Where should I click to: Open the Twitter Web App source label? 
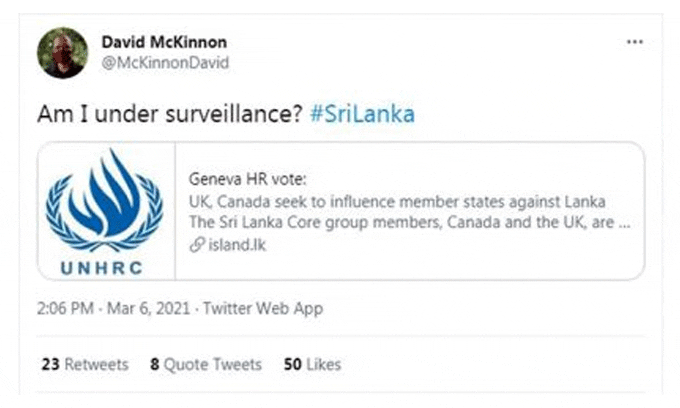pyautogui.click(x=263, y=310)
